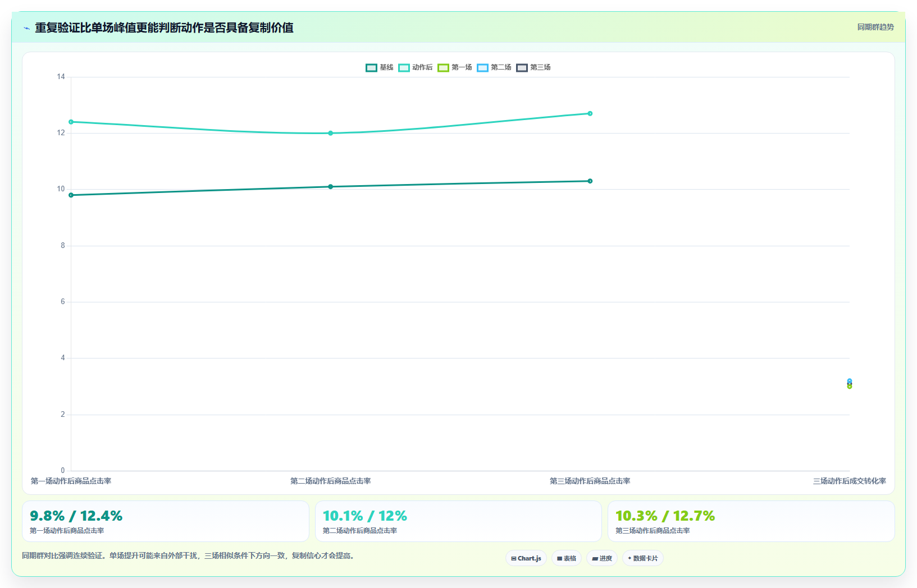
Task: Click the footer note starting with 同期群对比强调连续验证
Action: (x=189, y=555)
